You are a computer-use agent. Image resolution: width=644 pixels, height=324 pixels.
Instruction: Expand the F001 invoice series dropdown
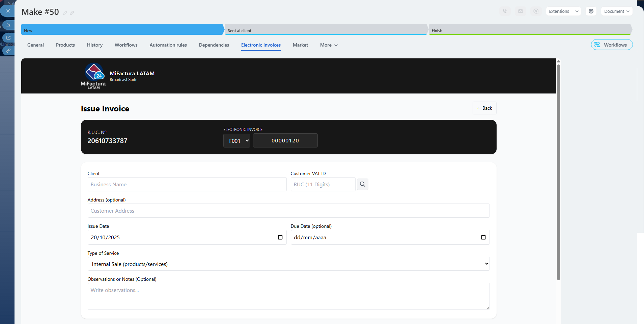click(x=237, y=140)
